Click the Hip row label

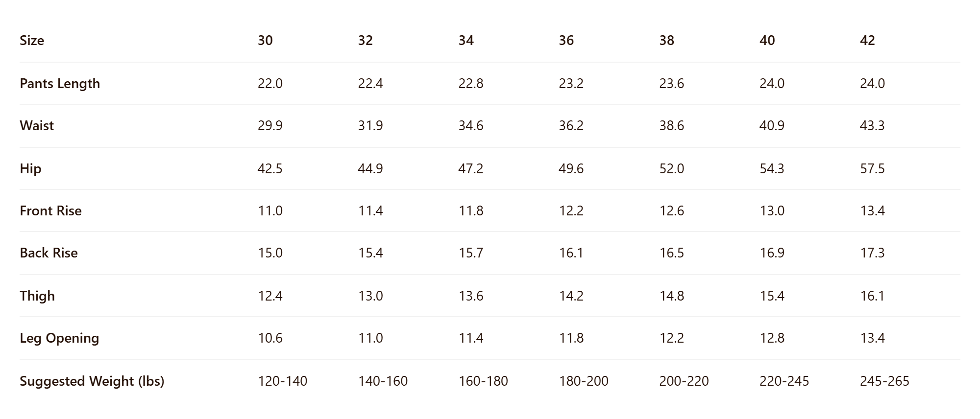click(30, 169)
